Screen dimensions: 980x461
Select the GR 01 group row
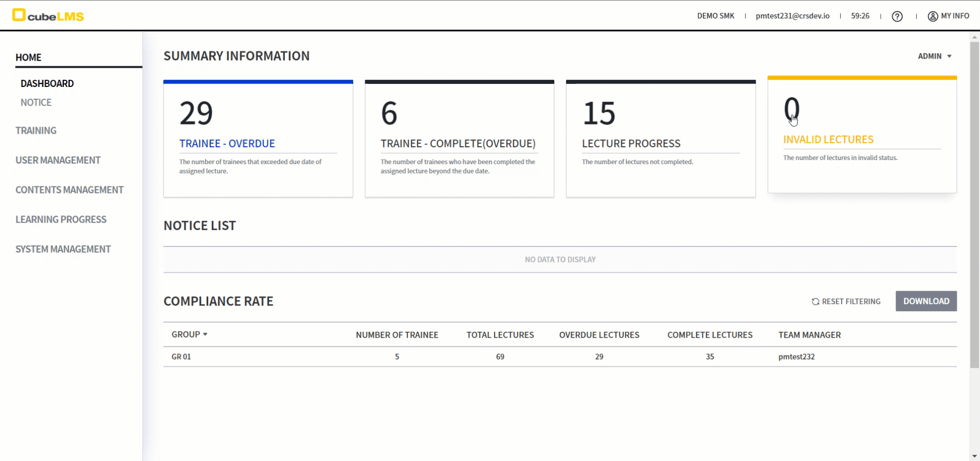[182, 357]
